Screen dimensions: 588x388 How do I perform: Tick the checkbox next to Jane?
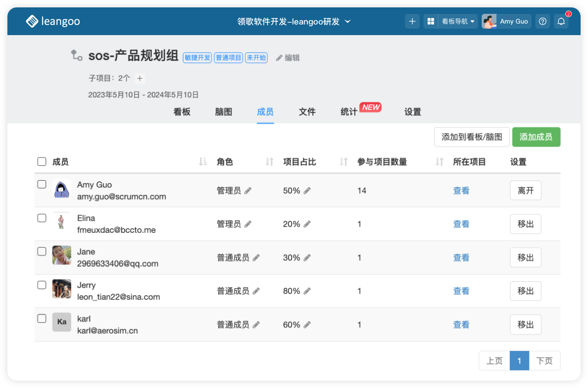42,252
